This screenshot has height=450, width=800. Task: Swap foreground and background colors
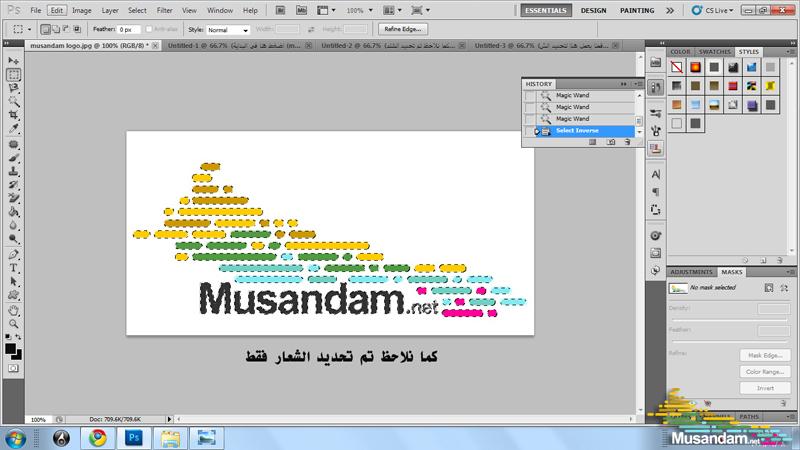[18, 337]
